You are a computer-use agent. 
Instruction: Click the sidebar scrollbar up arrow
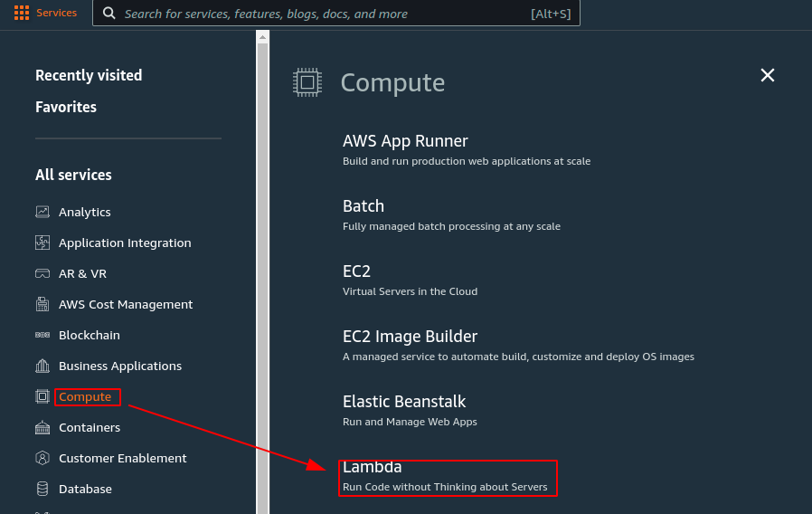pyautogui.click(x=262, y=37)
